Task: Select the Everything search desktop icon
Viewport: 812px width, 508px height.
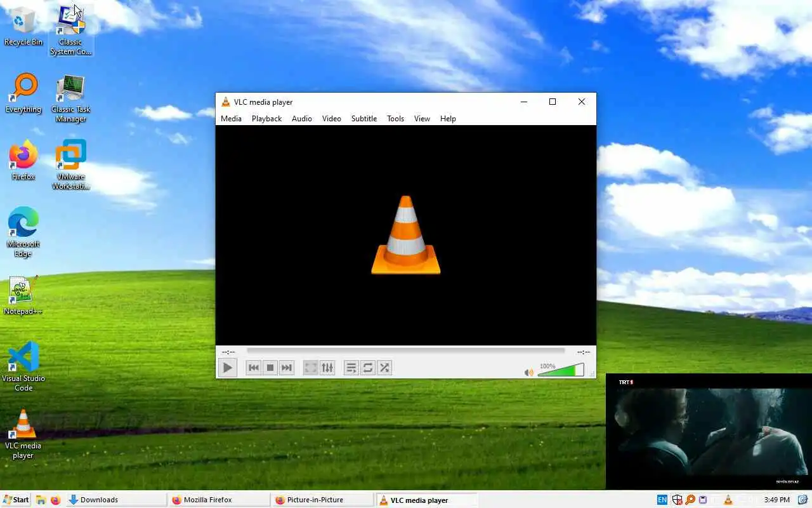Action: (x=23, y=94)
